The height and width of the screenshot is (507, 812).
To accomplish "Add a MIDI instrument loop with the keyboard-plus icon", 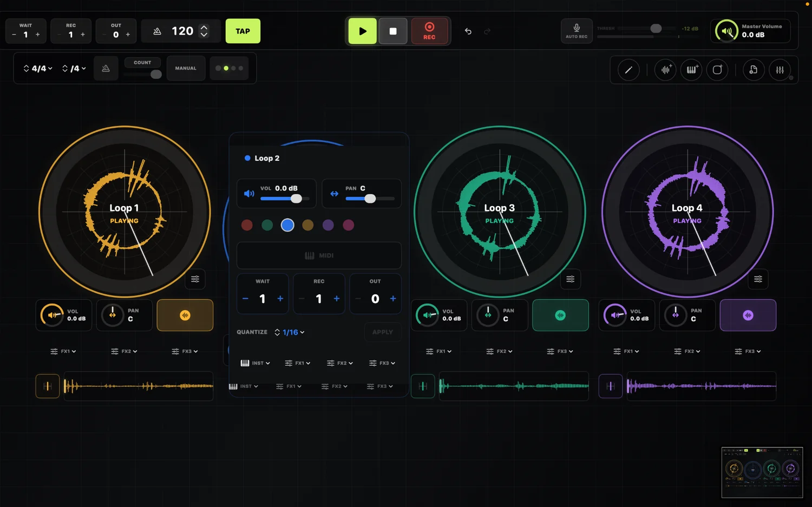I will [x=691, y=70].
